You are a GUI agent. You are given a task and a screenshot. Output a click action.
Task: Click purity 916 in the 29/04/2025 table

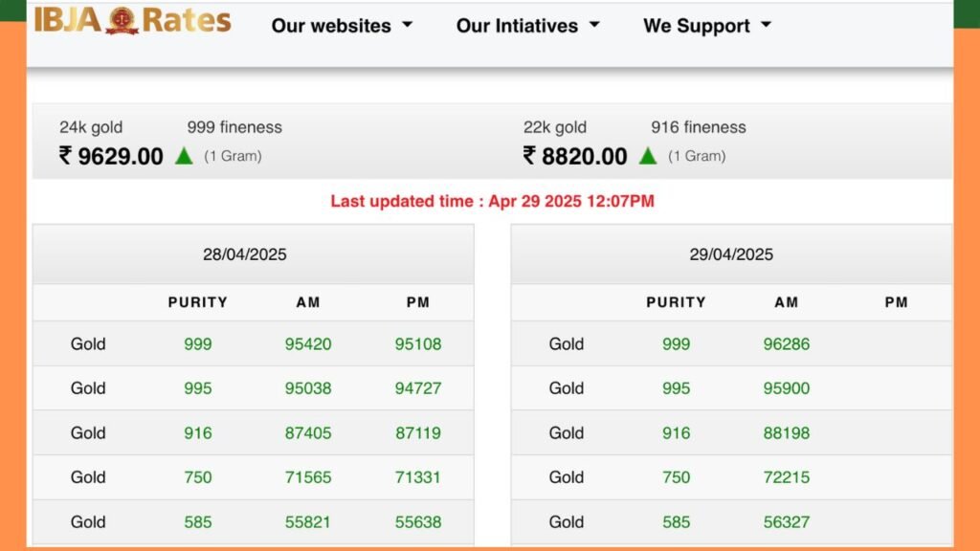click(x=677, y=433)
